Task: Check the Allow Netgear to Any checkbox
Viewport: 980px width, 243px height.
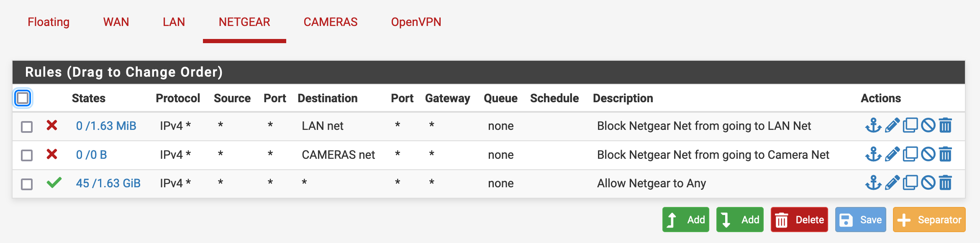Action: coord(27,184)
